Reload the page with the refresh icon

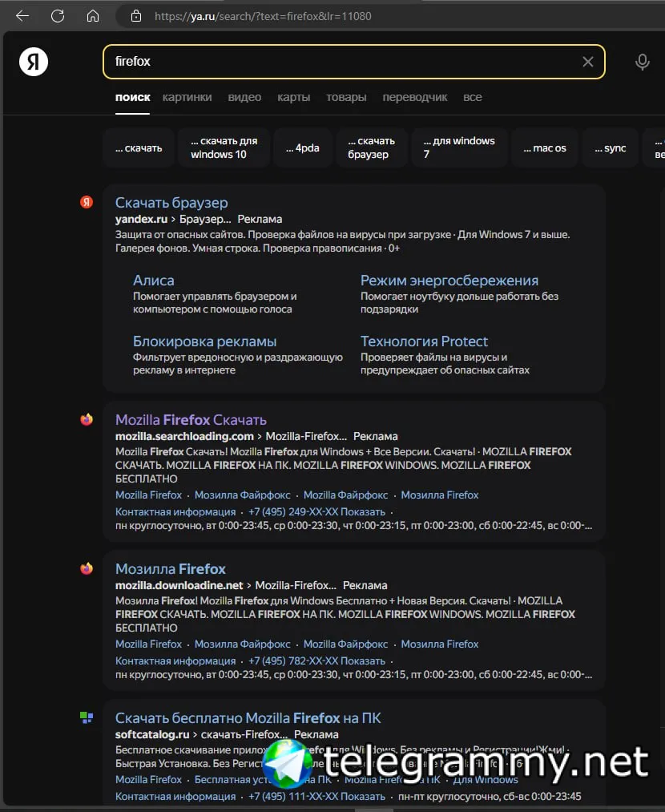[x=58, y=16]
